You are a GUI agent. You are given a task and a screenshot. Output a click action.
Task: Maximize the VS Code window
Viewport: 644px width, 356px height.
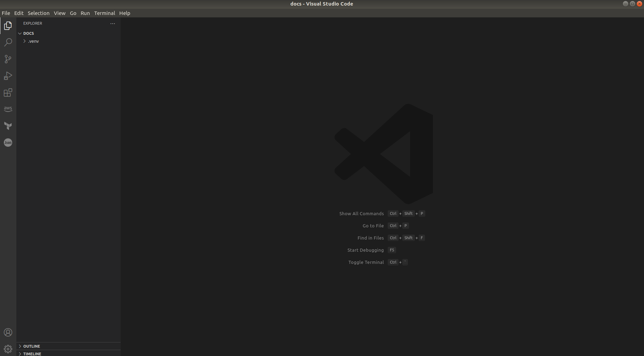click(x=632, y=4)
